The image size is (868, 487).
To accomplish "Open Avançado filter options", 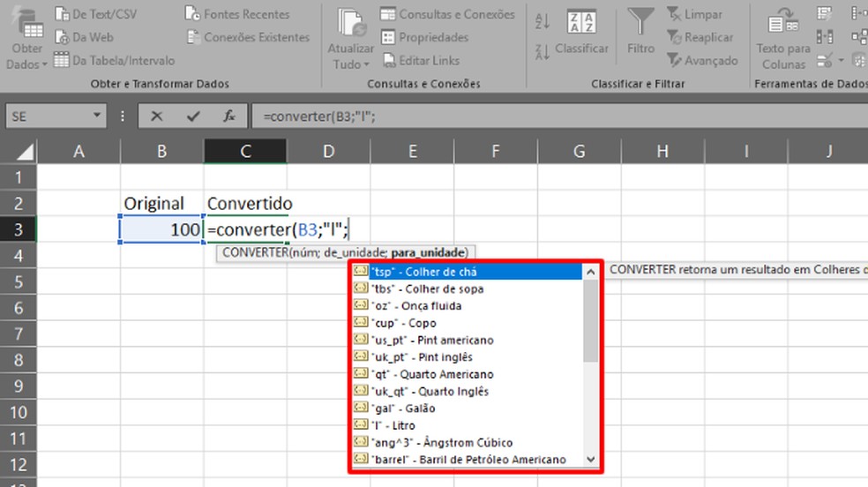I will tap(702, 60).
